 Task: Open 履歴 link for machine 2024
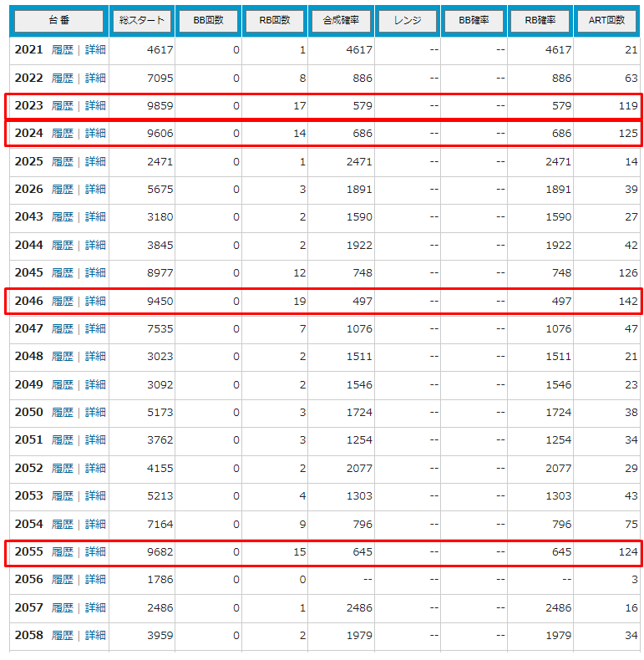pos(63,134)
